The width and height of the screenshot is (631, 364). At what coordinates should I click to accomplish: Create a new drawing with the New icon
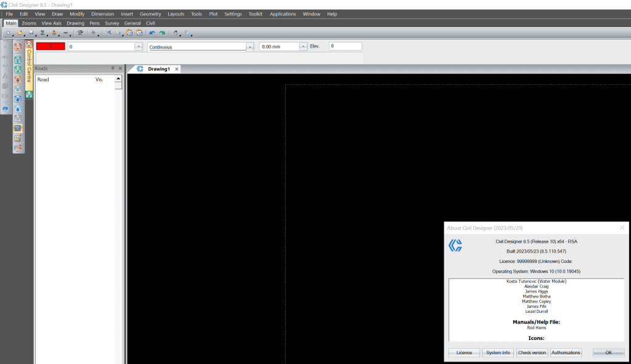click(x=9, y=33)
